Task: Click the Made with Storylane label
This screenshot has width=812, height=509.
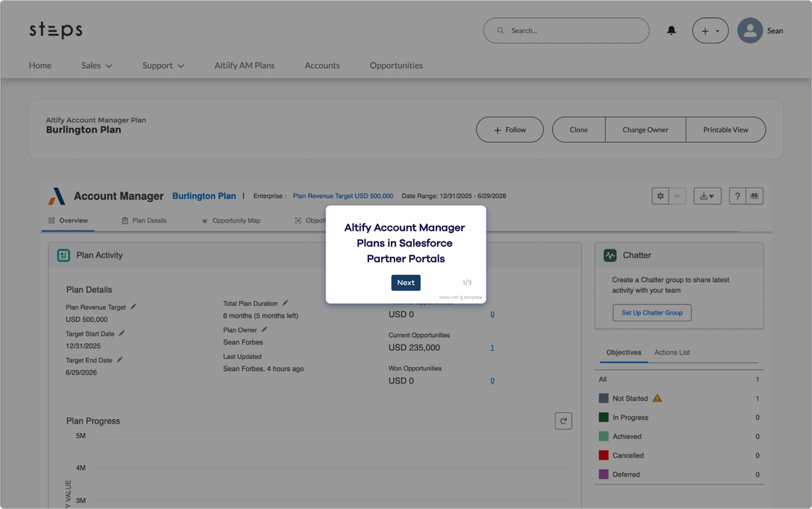Action: pos(460,298)
